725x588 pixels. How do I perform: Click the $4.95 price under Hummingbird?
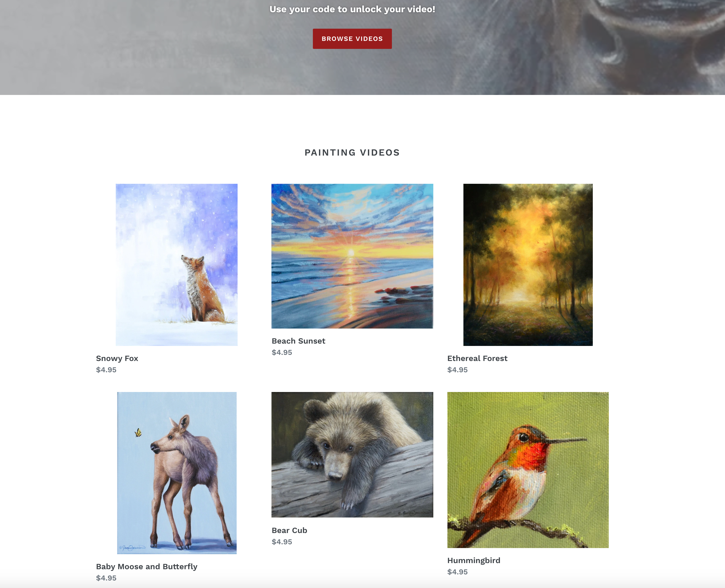pos(457,572)
